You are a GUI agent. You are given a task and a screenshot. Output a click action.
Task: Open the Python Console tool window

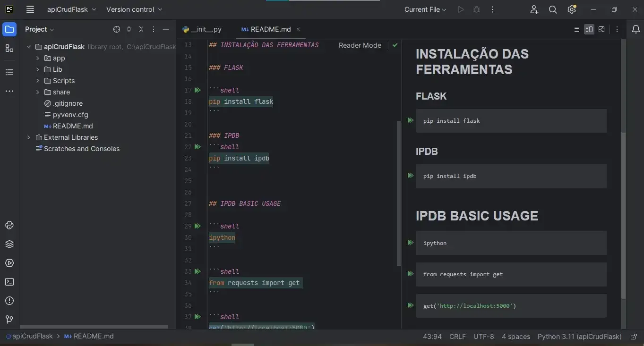point(9,225)
